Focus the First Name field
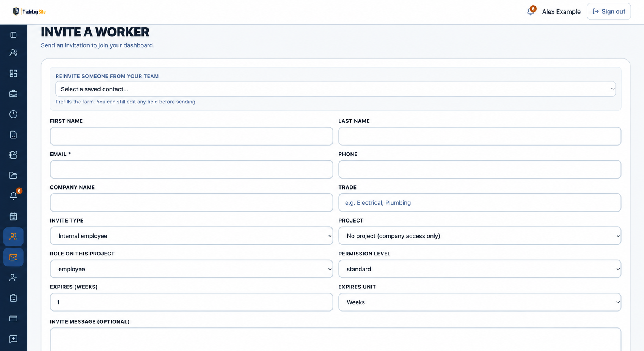 (192, 136)
